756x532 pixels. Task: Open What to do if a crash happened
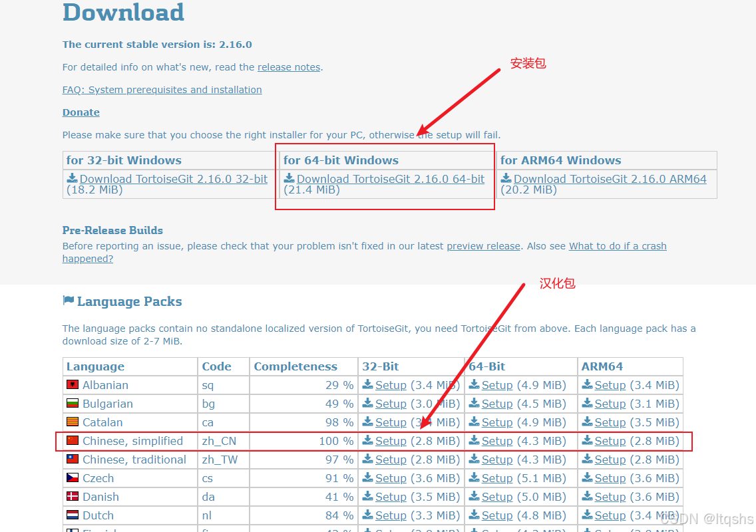click(618, 246)
